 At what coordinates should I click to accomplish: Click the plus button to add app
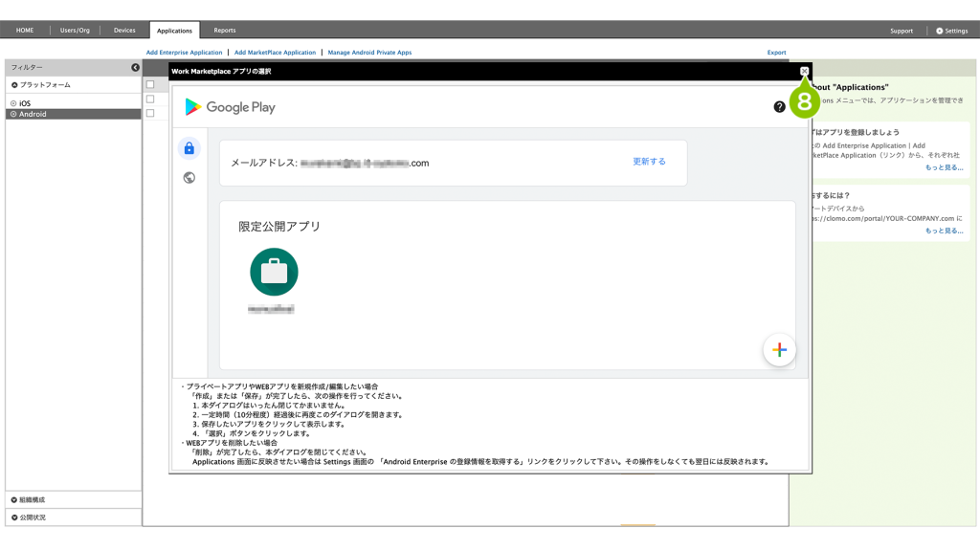(x=779, y=350)
